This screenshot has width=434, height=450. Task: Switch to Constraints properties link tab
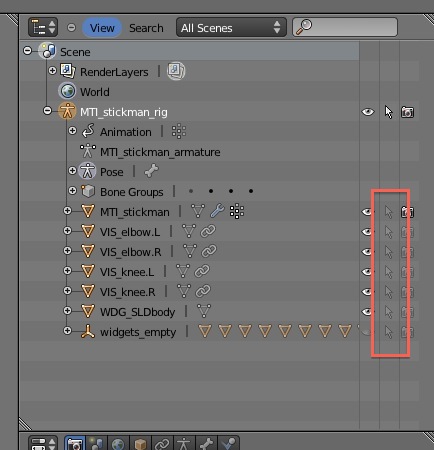point(162,443)
